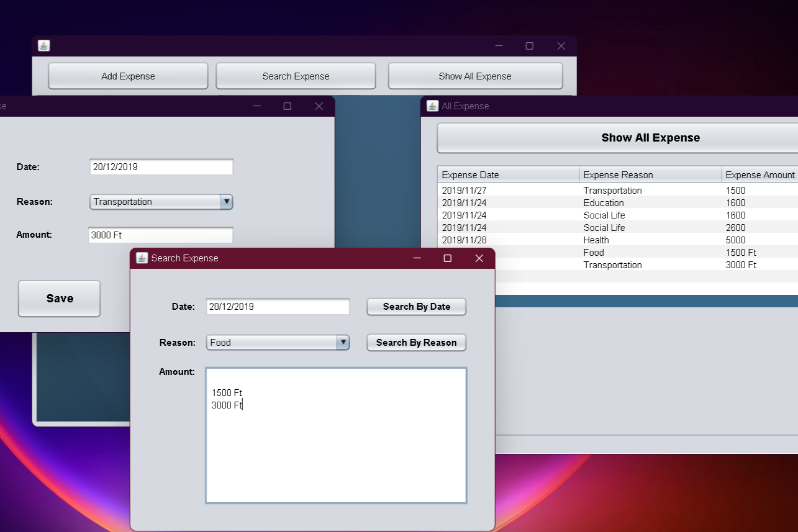The width and height of the screenshot is (798, 532).
Task: Close the window containing the Save button
Action: (x=319, y=106)
